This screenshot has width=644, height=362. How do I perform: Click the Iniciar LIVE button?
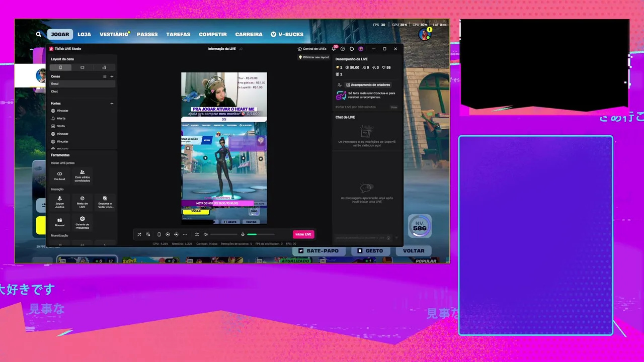[x=303, y=234]
